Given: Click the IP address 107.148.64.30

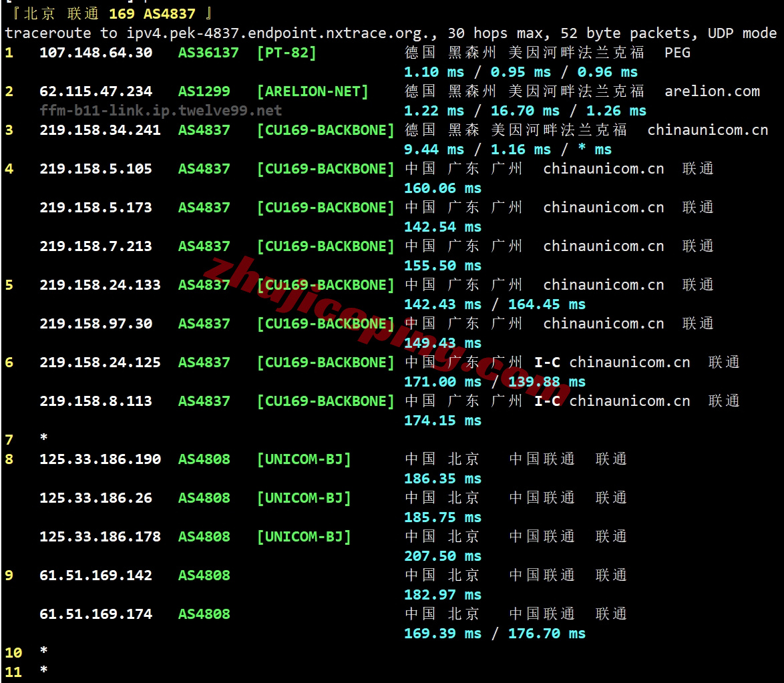Looking at the screenshot, I should tap(95, 53).
